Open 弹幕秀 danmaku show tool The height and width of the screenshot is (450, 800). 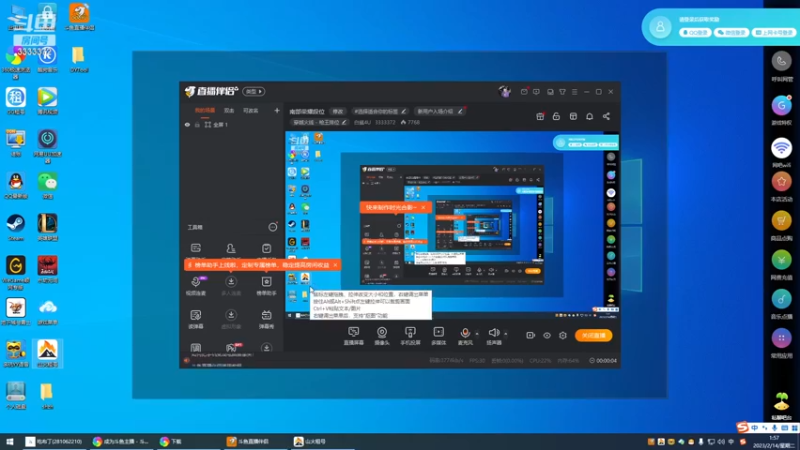tap(266, 319)
